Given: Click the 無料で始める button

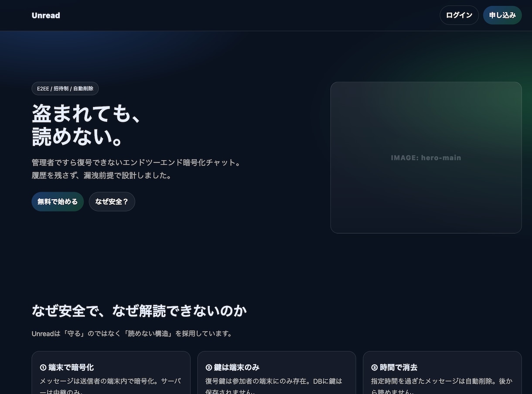Looking at the screenshot, I should (x=58, y=202).
